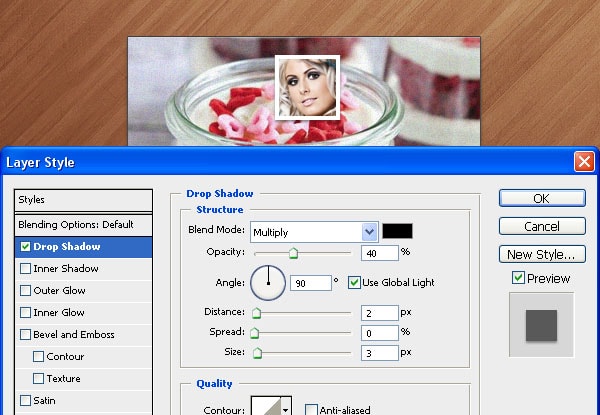Select the Inner Shadow style label

[66, 269]
